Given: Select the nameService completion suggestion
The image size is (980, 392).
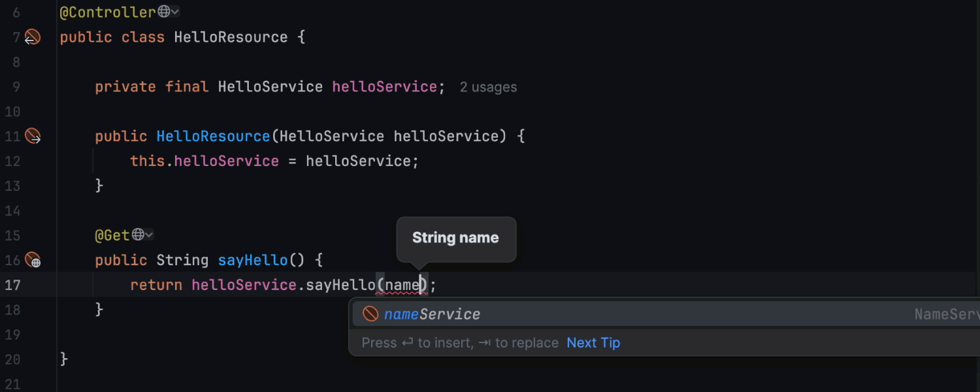Looking at the screenshot, I should point(433,314).
